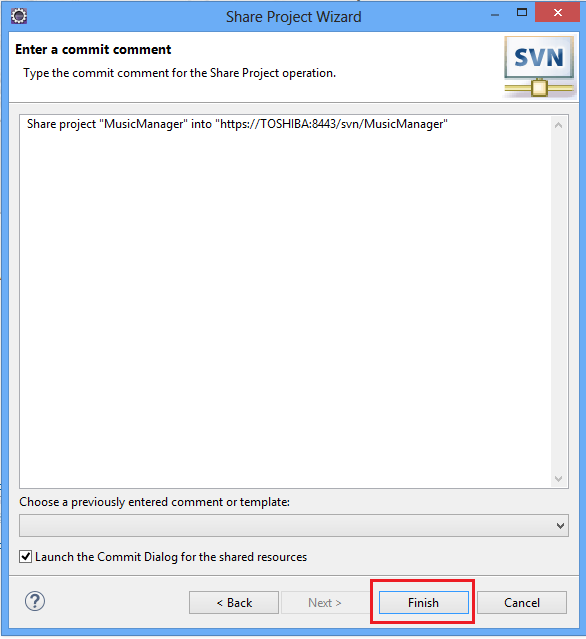Viewport: 586px width, 639px height.
Task: Minimize the Share Project Wizard window
Action: coord(495,15)
